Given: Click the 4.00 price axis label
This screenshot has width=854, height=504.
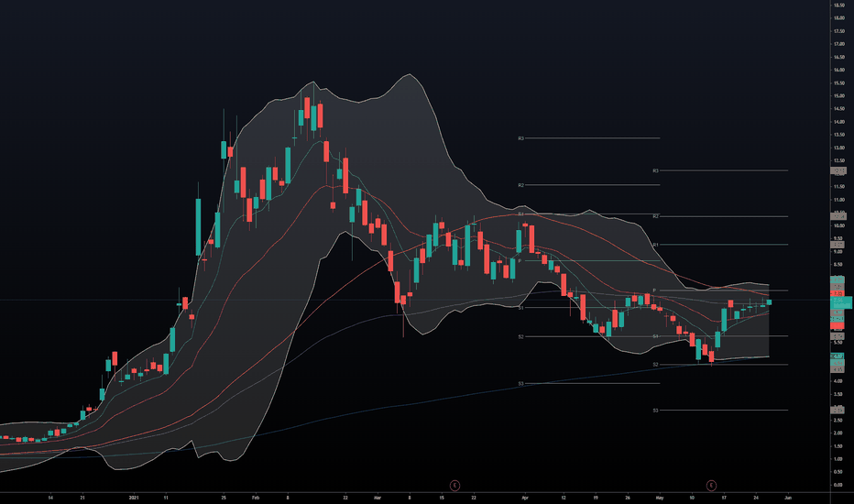Looking at the screenshot, I should (838, 381).
